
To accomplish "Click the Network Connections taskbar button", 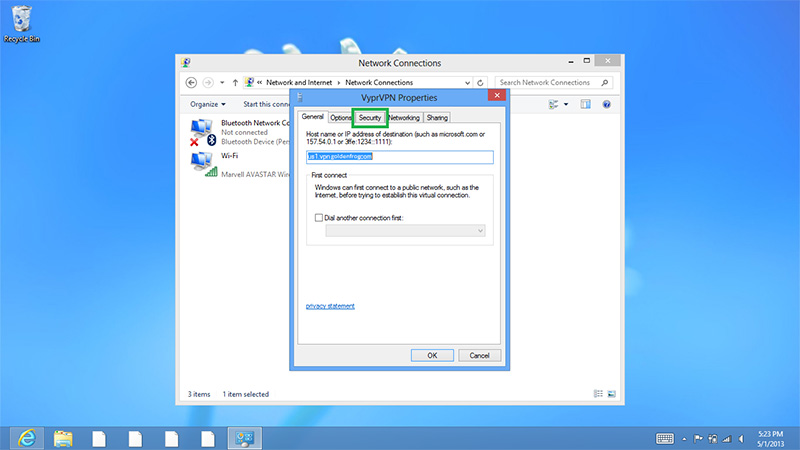I will 245,438.
